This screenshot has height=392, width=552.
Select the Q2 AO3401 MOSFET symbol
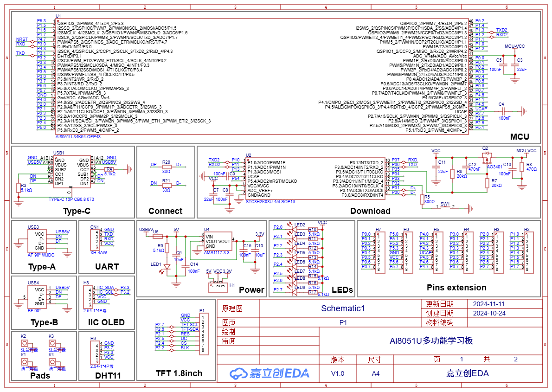[487, 159]
